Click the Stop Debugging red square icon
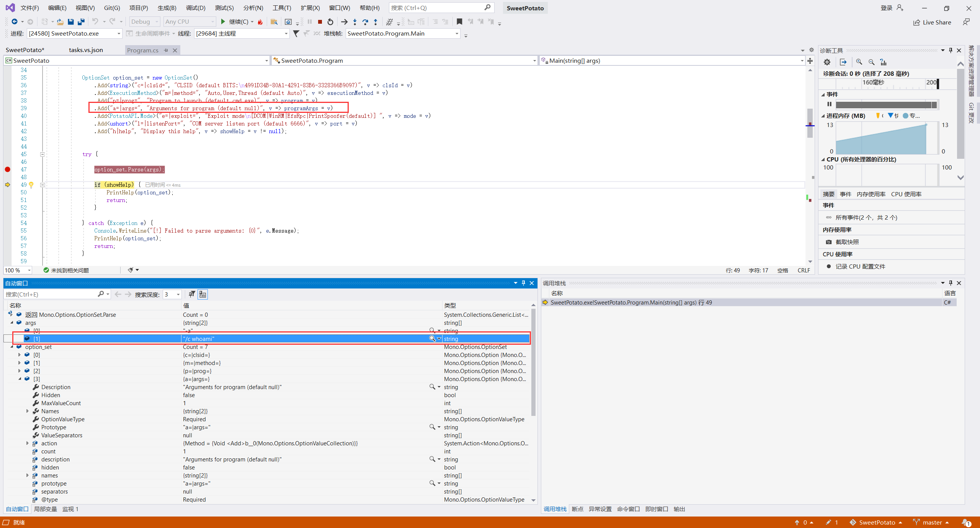The height and width of the screenshot is (528, 980). coord(320,22)
